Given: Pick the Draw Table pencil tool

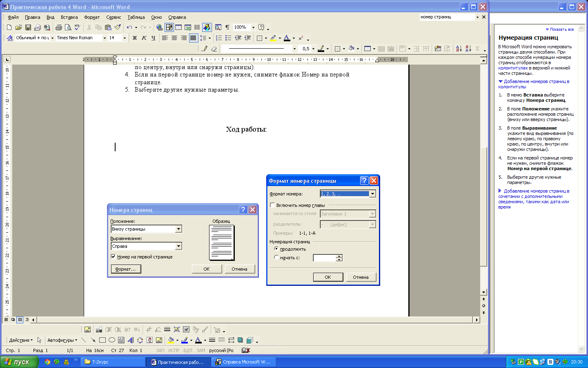Looking at the screenshot, I should 205,49.
